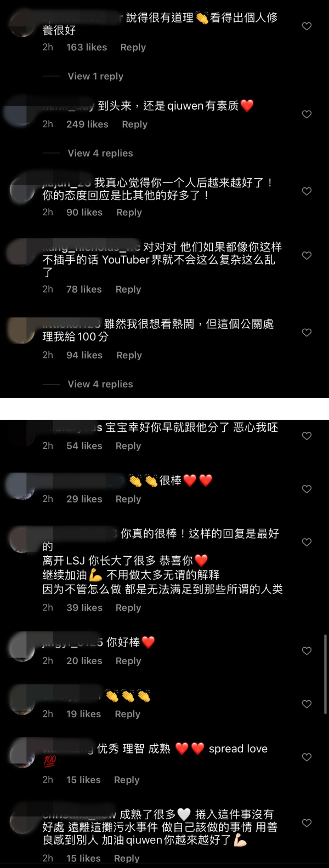Image resolution: width=329 pixels, height=868 pixels.
Task: Heart the comment with 54 likes
Action: coord(307,436)
